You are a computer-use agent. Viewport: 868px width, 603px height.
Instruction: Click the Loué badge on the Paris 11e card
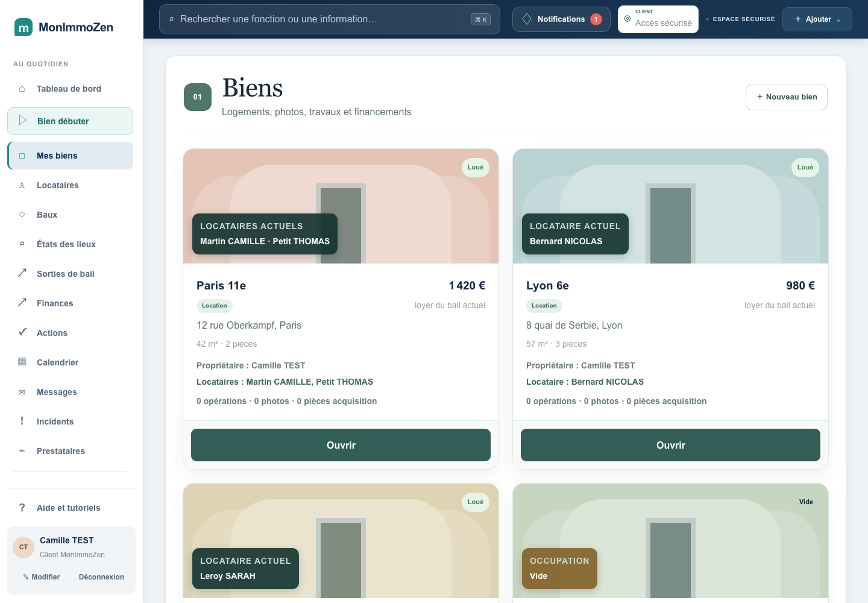coord(476,168)
